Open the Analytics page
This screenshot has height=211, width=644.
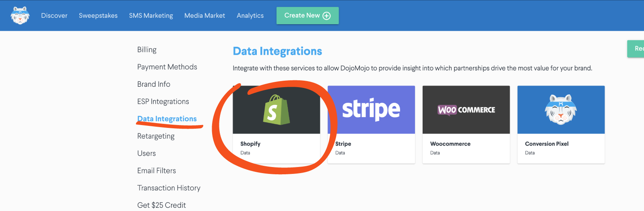250,15
